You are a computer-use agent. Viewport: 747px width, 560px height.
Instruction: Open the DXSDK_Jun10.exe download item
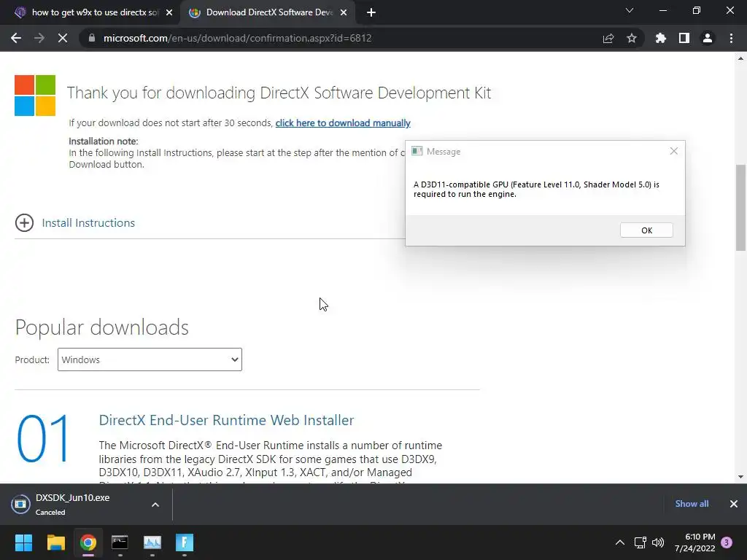(72, 505)
